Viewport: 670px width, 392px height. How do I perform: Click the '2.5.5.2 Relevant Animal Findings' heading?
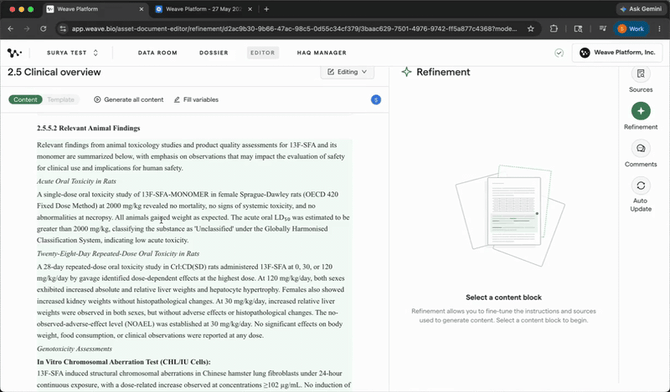(x=88, y=128)
